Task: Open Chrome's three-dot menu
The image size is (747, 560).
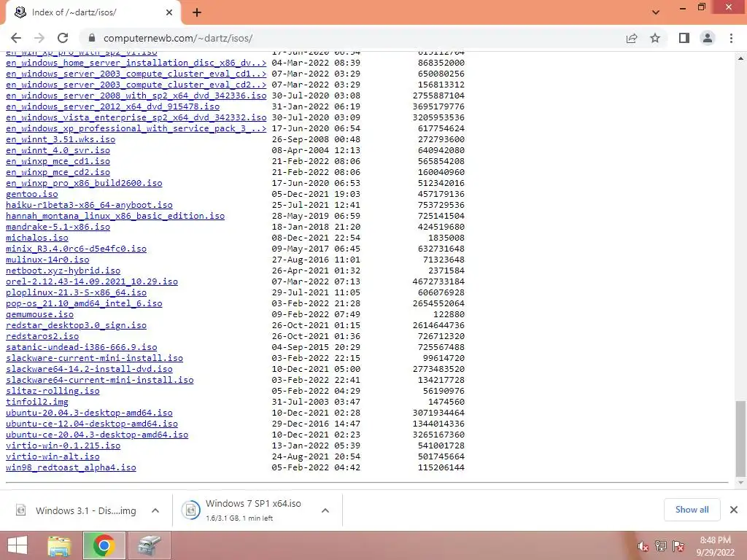Action: click(731, 38)
